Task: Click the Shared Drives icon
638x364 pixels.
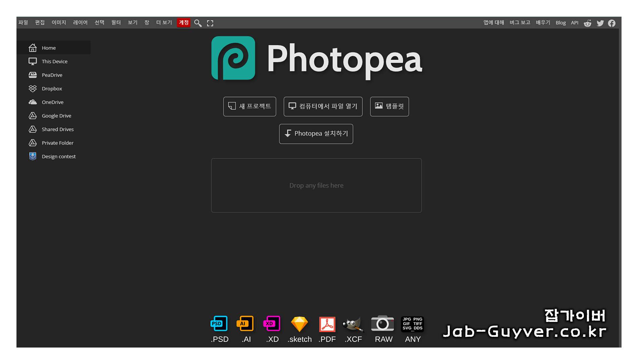Action: tap(33, 129)
